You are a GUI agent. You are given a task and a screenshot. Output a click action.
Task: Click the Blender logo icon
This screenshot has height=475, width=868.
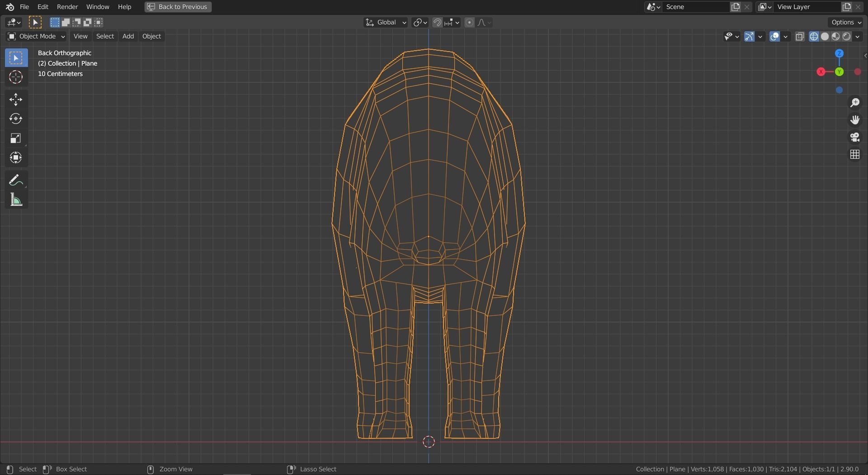click(9, 7)
